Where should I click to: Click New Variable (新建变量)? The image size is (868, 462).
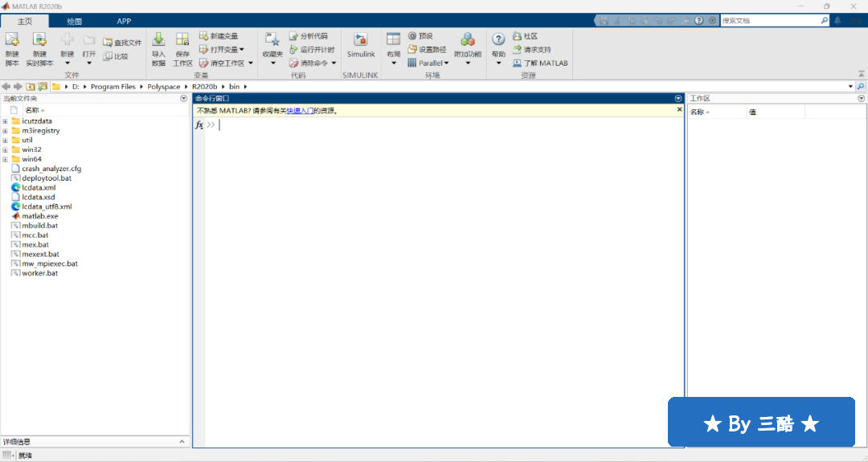click(x=219, y=36)
